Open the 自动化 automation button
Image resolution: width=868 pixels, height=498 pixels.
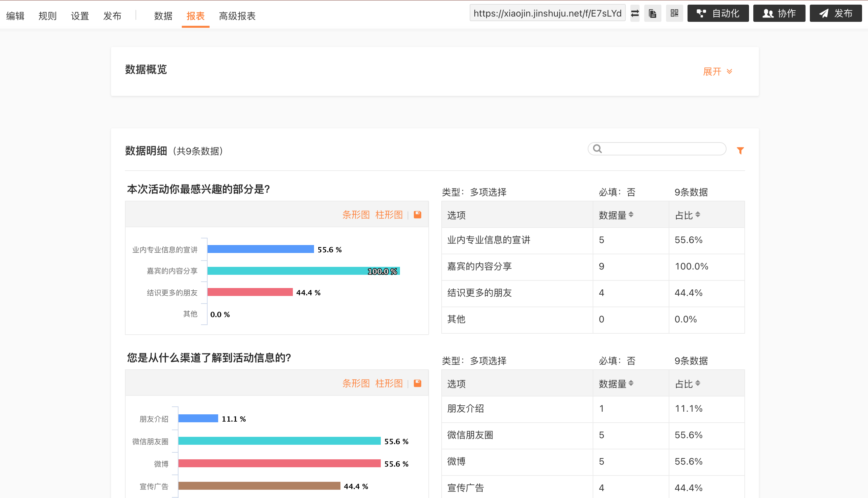coord(718,13)
